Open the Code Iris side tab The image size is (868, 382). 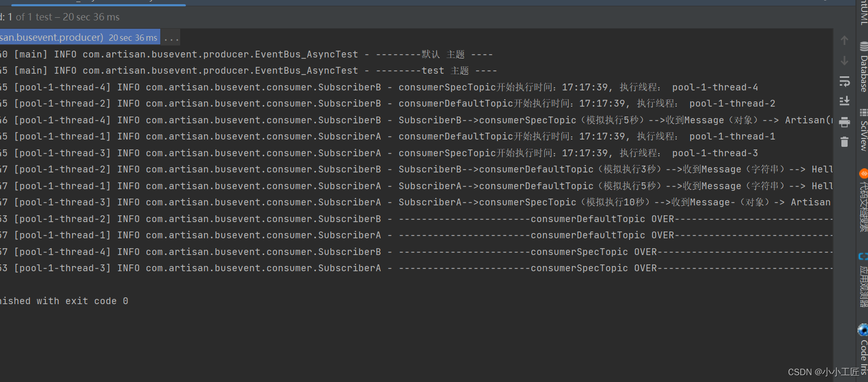click(863, 349)
